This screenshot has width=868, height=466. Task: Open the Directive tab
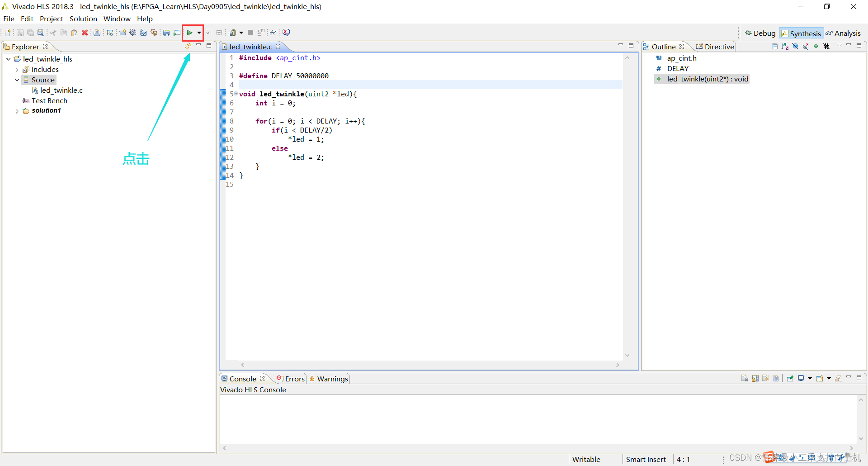tap(715, 47)
